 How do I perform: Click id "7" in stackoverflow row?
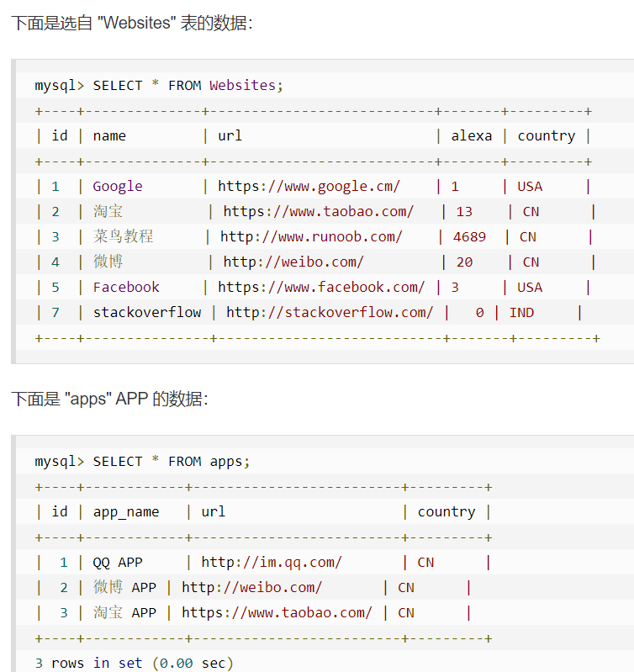(x=55, y=312)
